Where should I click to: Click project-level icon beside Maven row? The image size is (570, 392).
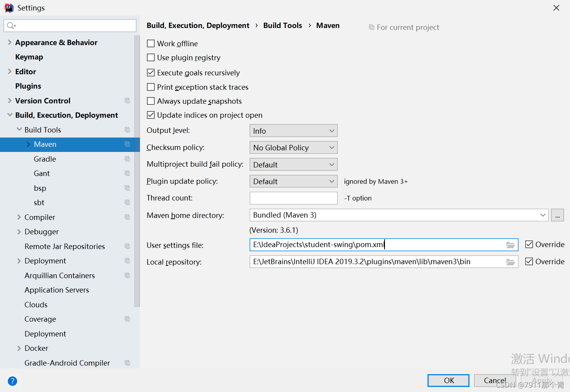pos(127,144)
